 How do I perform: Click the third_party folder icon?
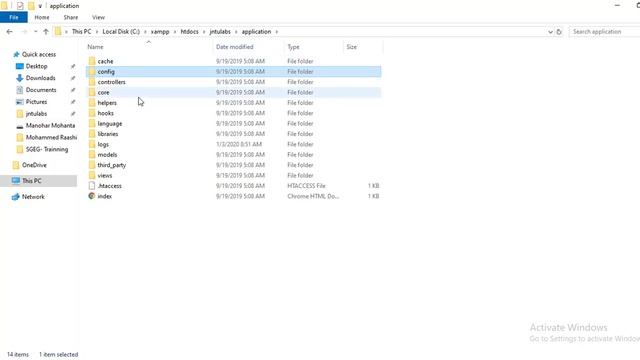(92, 165)
